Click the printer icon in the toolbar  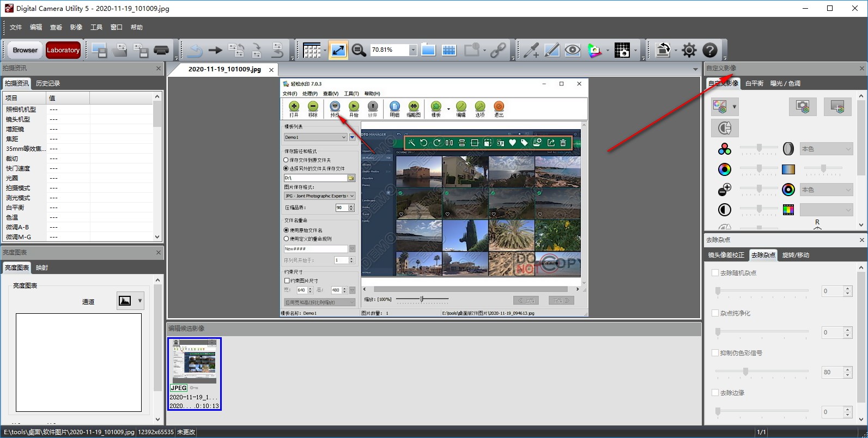161,50
